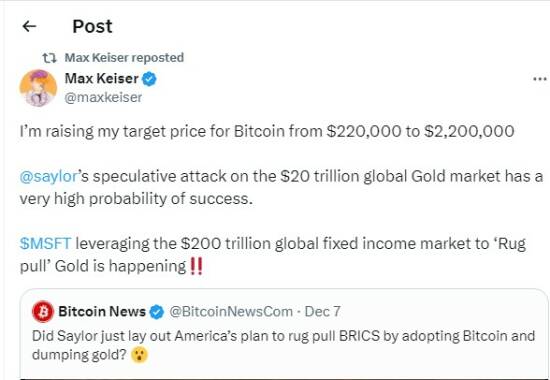Click the Bitcoin News verified badge
550x380 pixels.
coord(157,312)
